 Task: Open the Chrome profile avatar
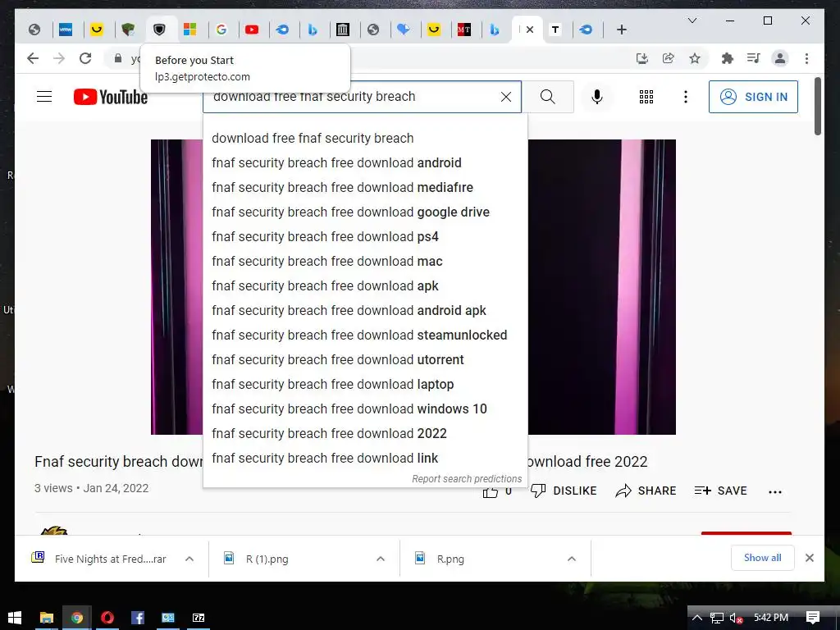780,58
